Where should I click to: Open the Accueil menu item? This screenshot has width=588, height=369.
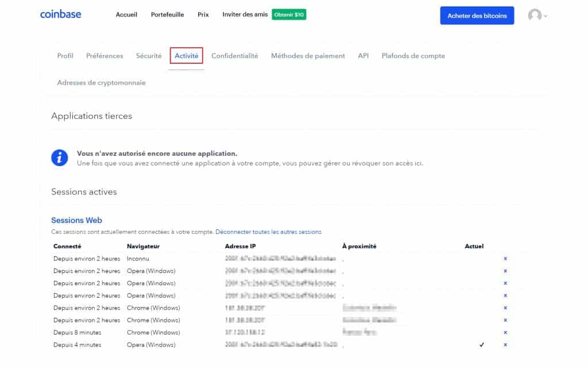(x=126, y=14)
